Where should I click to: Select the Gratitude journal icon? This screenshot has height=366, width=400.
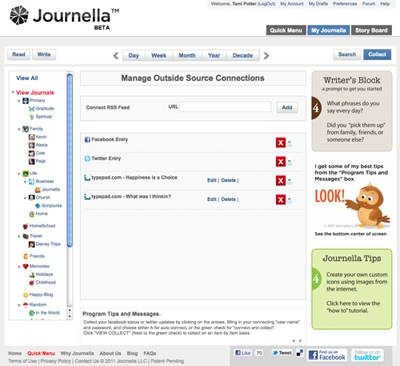pyautogui.click(x=32, y=109)
